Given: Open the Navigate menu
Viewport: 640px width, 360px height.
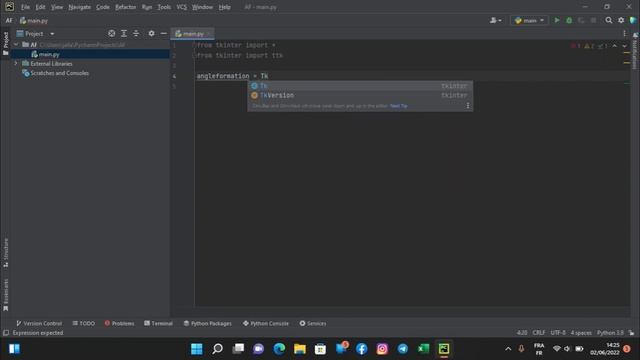Looking at the screenshot, I should point(80,7).
